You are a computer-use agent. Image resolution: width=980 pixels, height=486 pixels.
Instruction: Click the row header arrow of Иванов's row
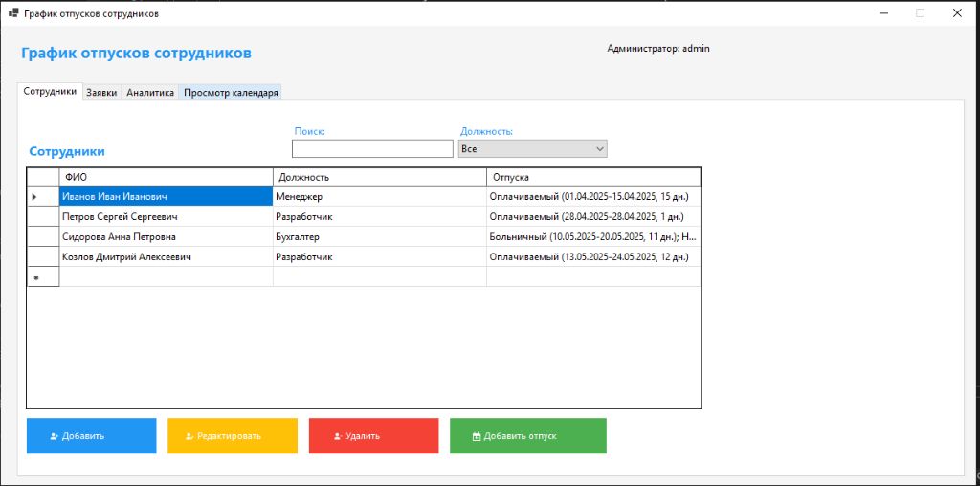coord(43,196)
